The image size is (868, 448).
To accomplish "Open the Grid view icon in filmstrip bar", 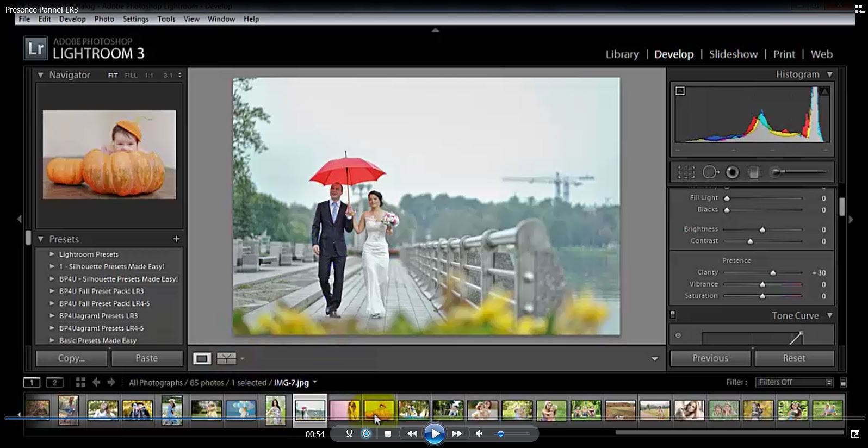I will [80, 382].
